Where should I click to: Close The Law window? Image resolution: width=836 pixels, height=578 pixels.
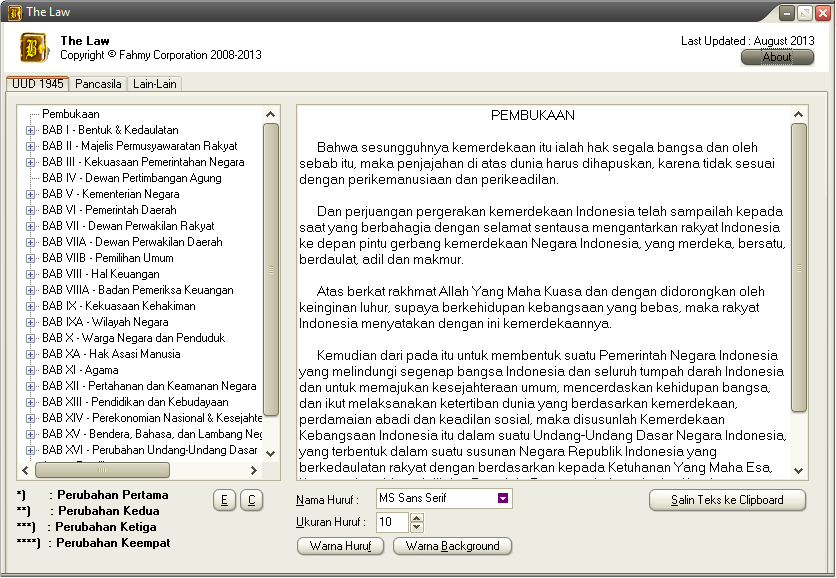pos(823,13)
